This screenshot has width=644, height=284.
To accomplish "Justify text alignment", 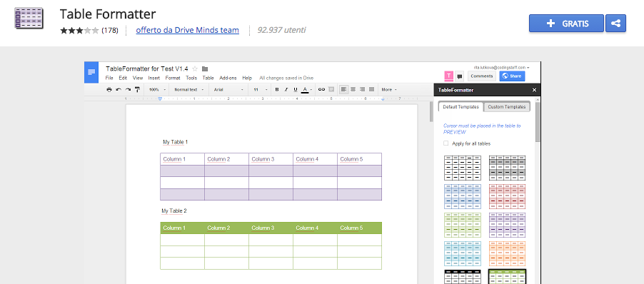I will point(372,89).
